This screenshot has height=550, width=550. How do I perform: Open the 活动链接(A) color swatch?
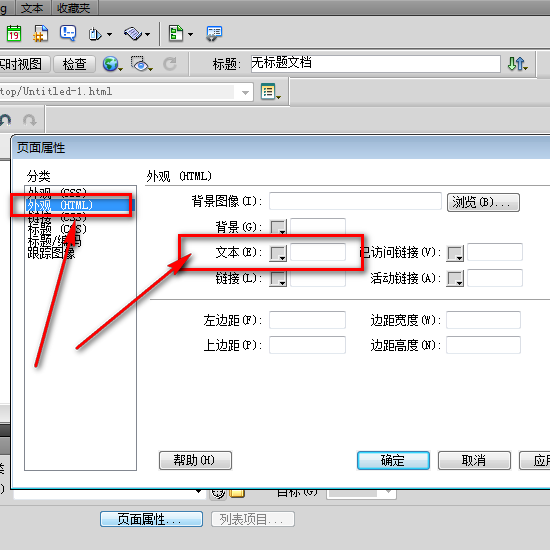(x=455, y=279)
